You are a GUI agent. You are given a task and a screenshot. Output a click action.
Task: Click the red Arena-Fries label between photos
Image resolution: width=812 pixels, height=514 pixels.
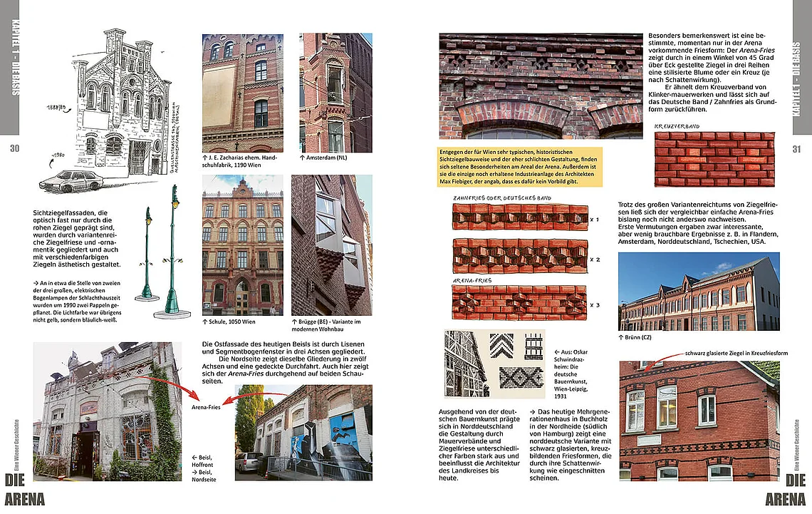tap(206, 407)
